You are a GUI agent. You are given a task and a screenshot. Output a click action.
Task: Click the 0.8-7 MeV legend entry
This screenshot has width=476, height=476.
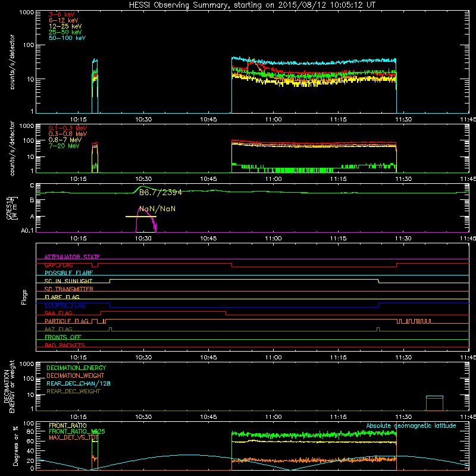[65, 140]
